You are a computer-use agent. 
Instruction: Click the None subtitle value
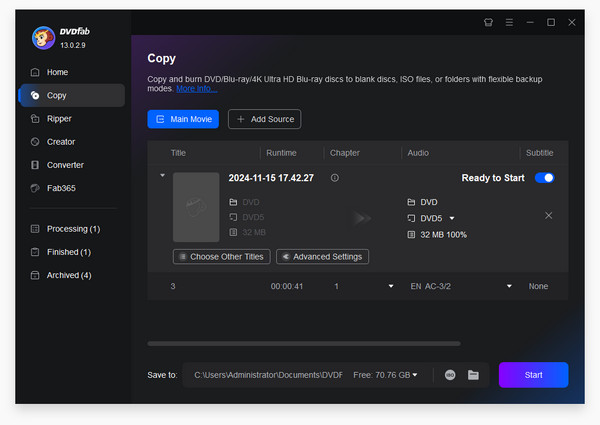pos(538,286)
